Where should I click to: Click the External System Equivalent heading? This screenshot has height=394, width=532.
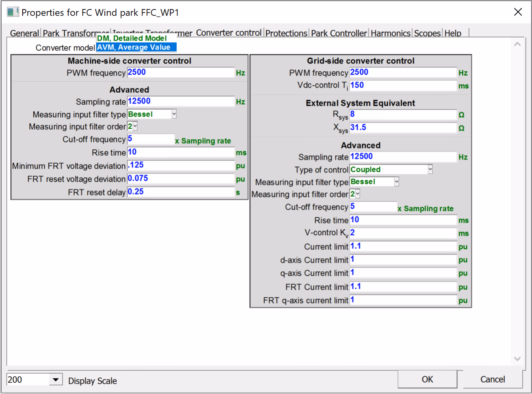(x=360, y=103)
